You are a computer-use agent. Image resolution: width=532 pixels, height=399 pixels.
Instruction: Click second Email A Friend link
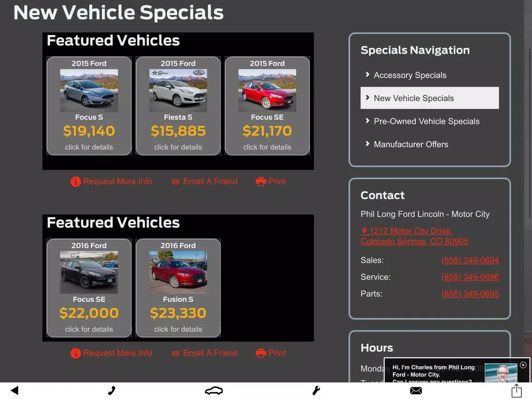point(210,353)
